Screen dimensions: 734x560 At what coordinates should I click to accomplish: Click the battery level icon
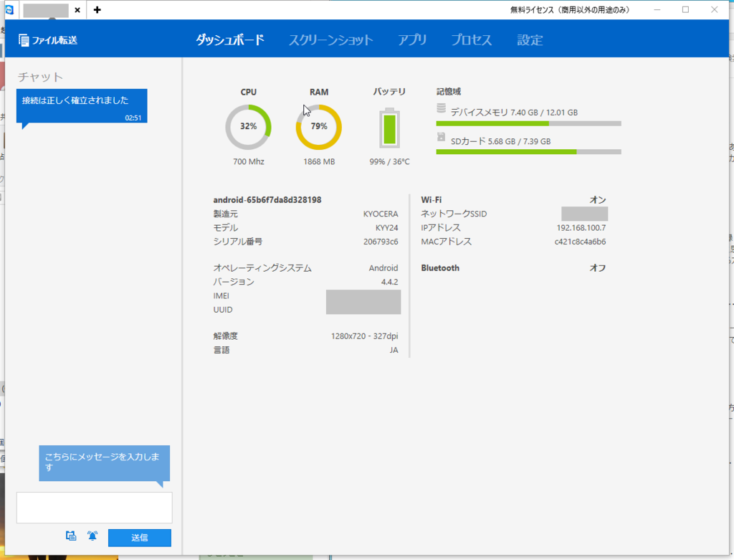[389, 128]
